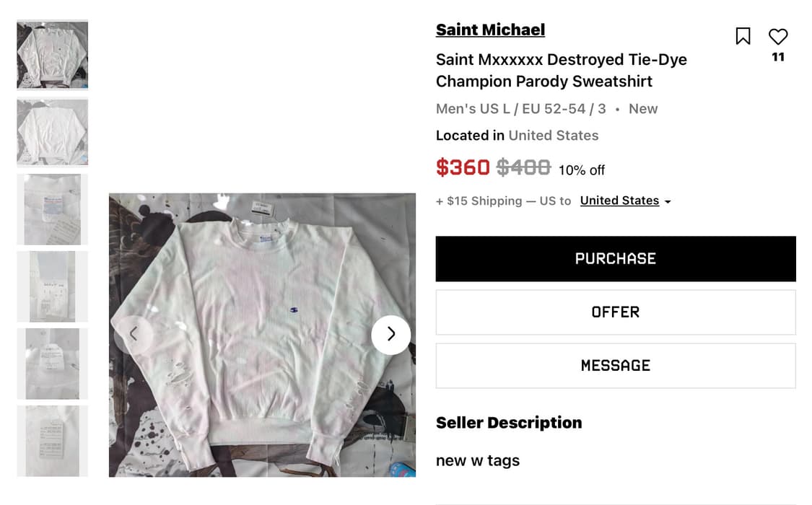This screenshot has height=505, width=812.
Task: Click the caret next to shipping country
Action: click(668, 202)
